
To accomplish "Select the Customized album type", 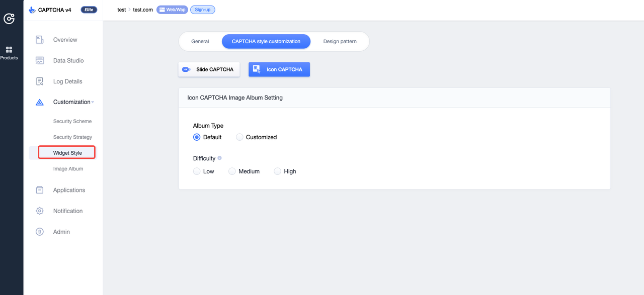I will click(x=240, y=137).
